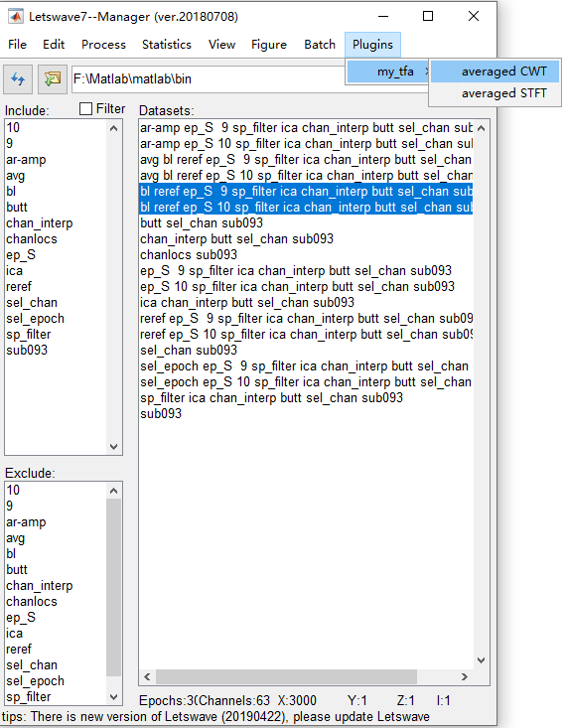The width and height of the screenshot is (567, 728).
Task: Click Datasets horizontal scroll right arrow
Action: coord(465,677)
